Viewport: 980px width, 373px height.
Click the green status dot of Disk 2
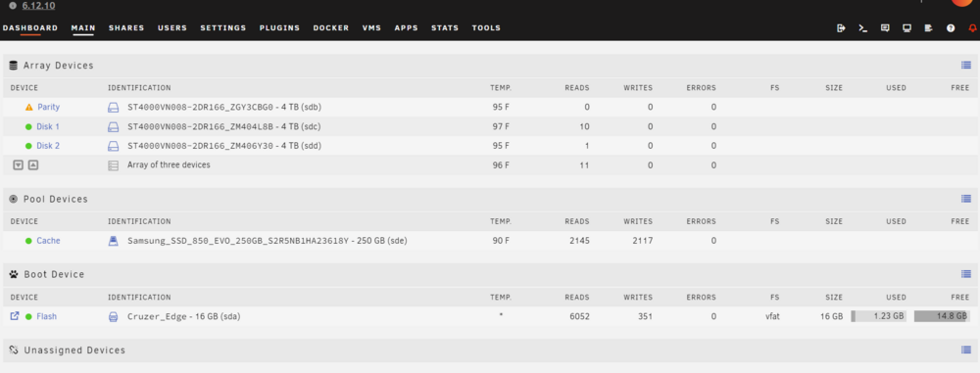(x=28, y=146)
